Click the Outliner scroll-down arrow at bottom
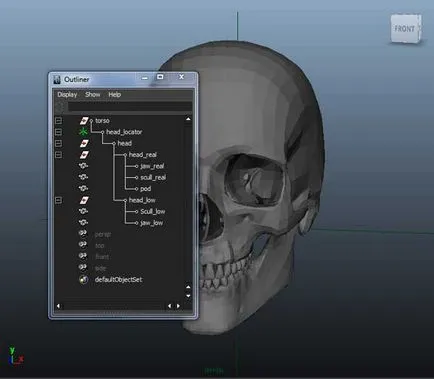This screenshot has width=434, height=379. [x=188, y=296]
